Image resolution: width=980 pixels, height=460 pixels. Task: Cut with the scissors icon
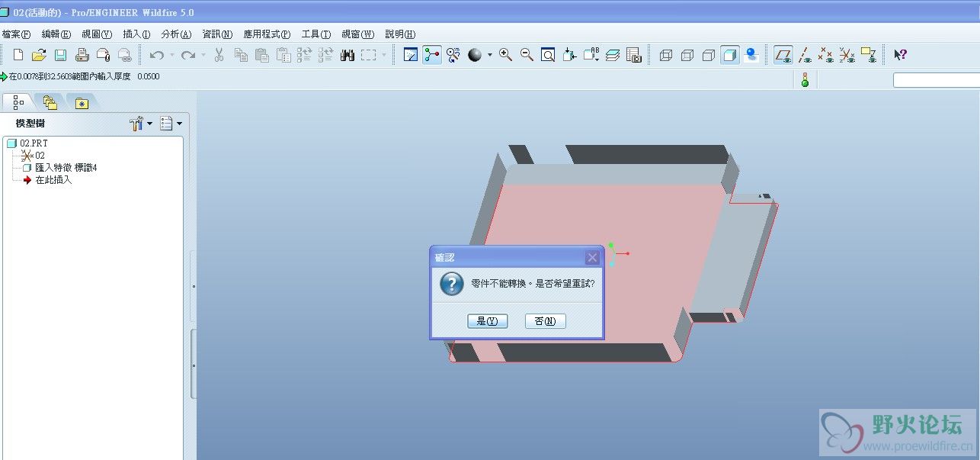click(219, 55)
